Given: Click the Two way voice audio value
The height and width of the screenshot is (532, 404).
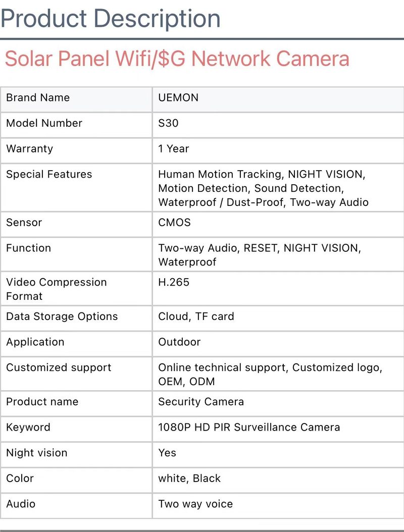Looking at the screenshot, I should click(195, 504).
